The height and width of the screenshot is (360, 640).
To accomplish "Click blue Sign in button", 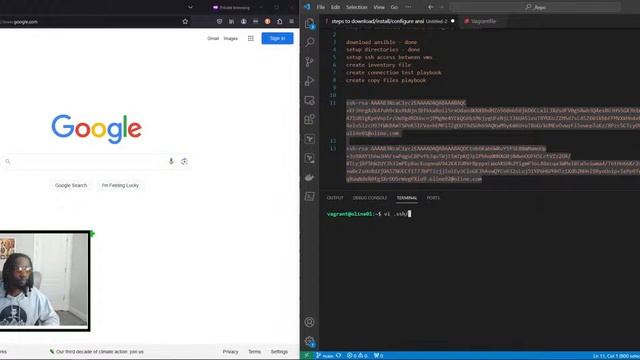I will 278,38.
